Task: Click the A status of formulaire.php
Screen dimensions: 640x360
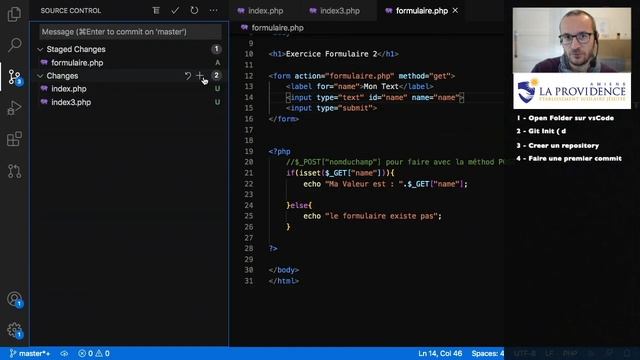Action: [x=218, y=62]
